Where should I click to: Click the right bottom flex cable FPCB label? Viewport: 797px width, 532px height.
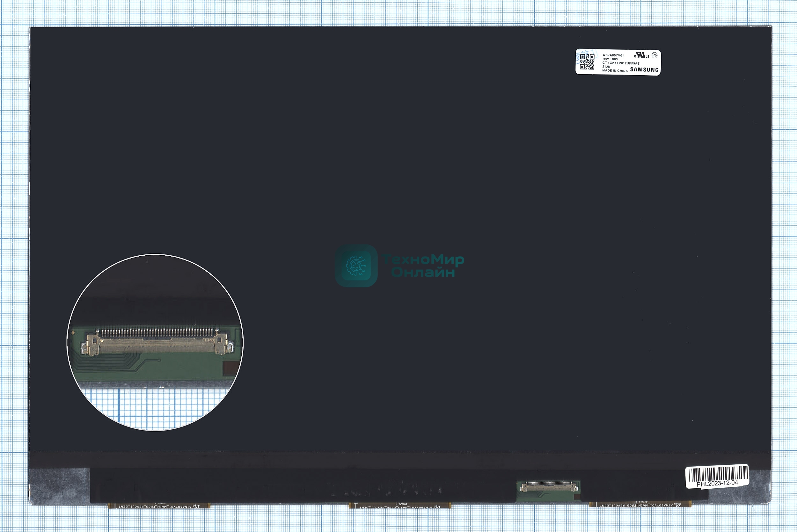pos(640,506)
